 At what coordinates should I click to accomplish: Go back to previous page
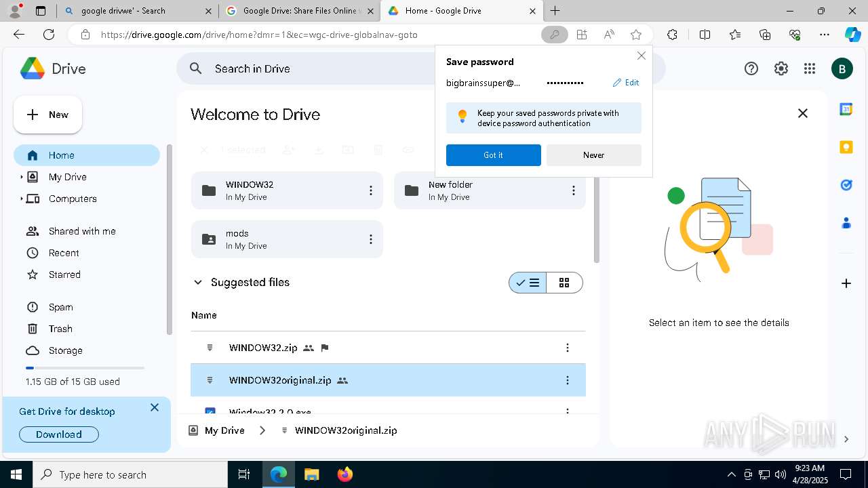click(19, 35)
